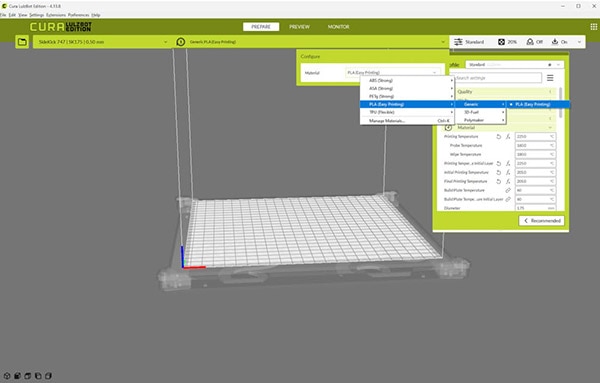Expand the print settings summary chevron
Screen dimensions: 600x383
[x=579, y=42]
